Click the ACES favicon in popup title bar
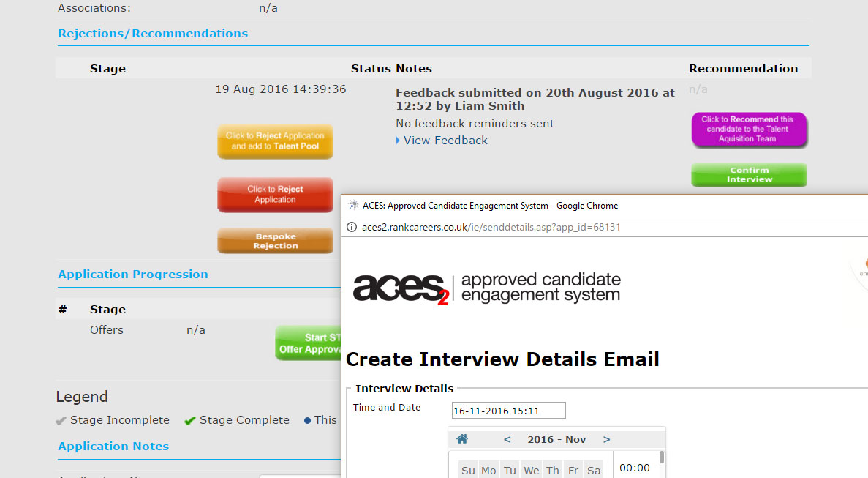This screenshot has width=868, height=478. pos(353,206)
